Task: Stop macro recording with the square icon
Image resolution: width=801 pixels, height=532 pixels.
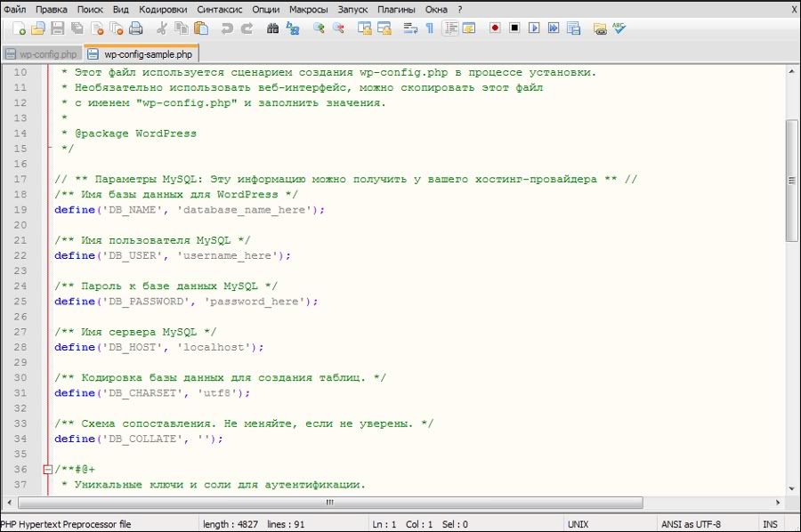Action: (514, 28)
